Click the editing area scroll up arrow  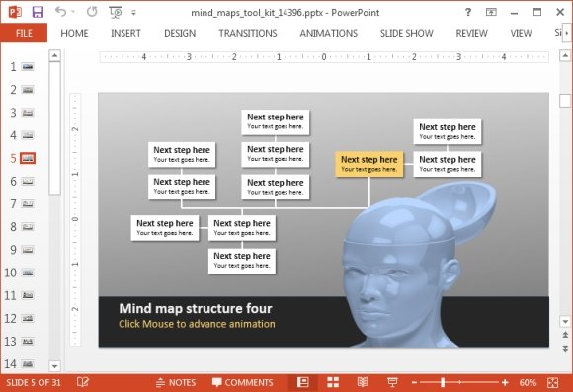(x=565, y=55)
